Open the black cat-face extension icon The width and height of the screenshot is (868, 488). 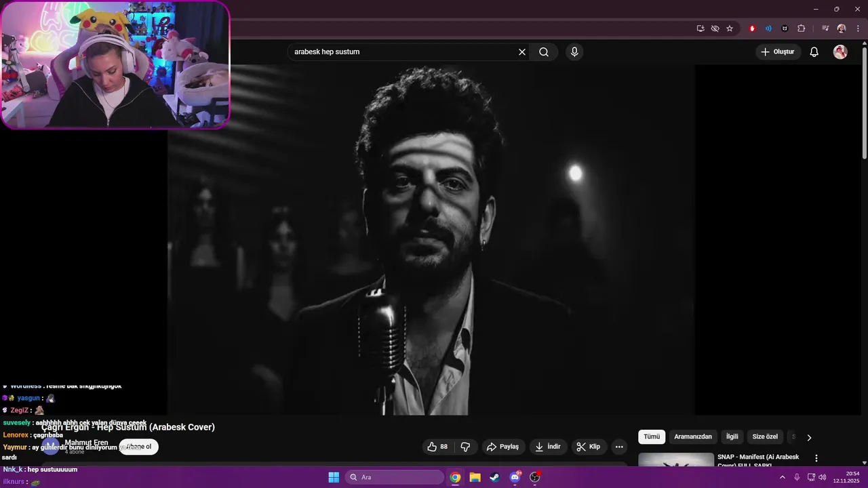pyautogui.click(x=785, y=28)
